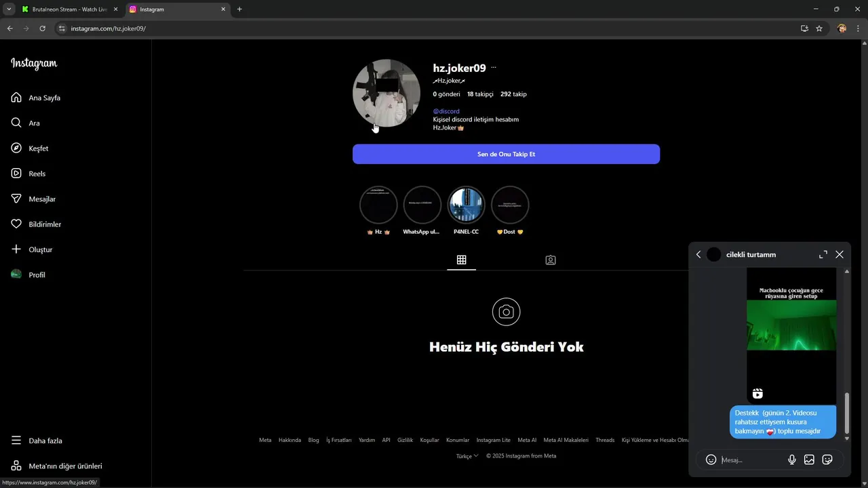The width and height of the screenshot is (868, 488).
Task: Open the 18 takipçi followers list
Action: (480, 94)
